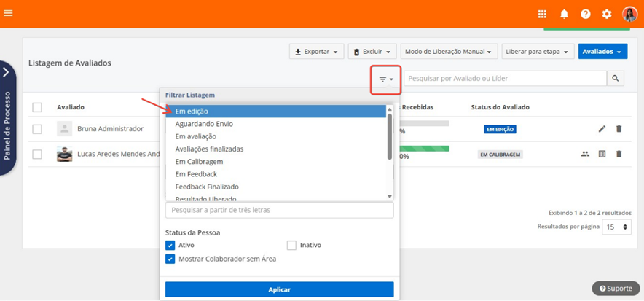Check the Inativo checkbox
Image resolution: width=644 pixels, height=301 pixels.
coord(292,246)
